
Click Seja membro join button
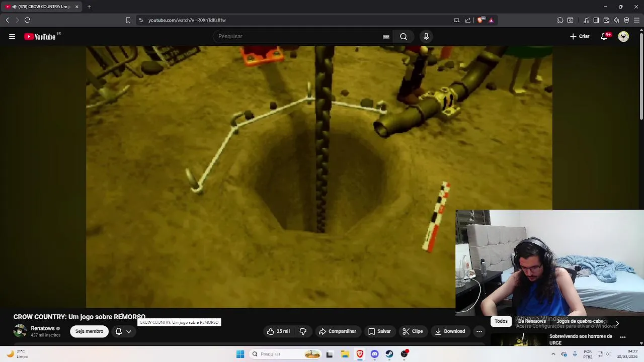pyautogui.click(x=89, y=331)
